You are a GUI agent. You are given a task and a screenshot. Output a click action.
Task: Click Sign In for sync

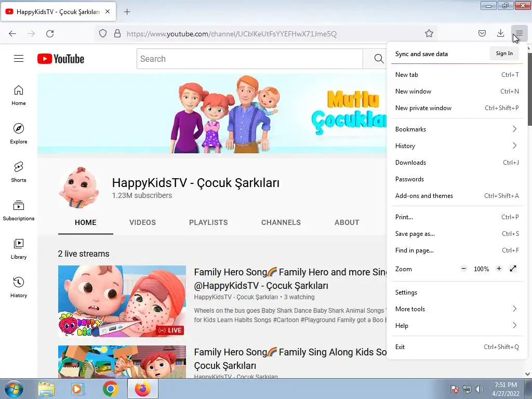click(504, 54)
